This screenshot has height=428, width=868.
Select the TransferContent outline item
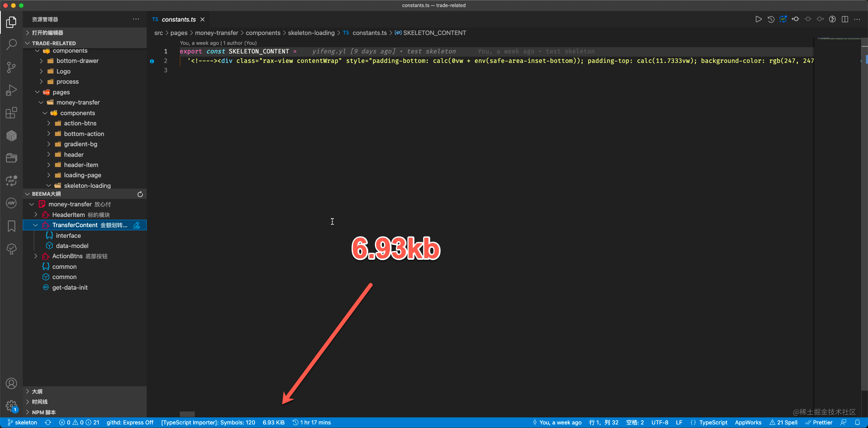[85, 225]
